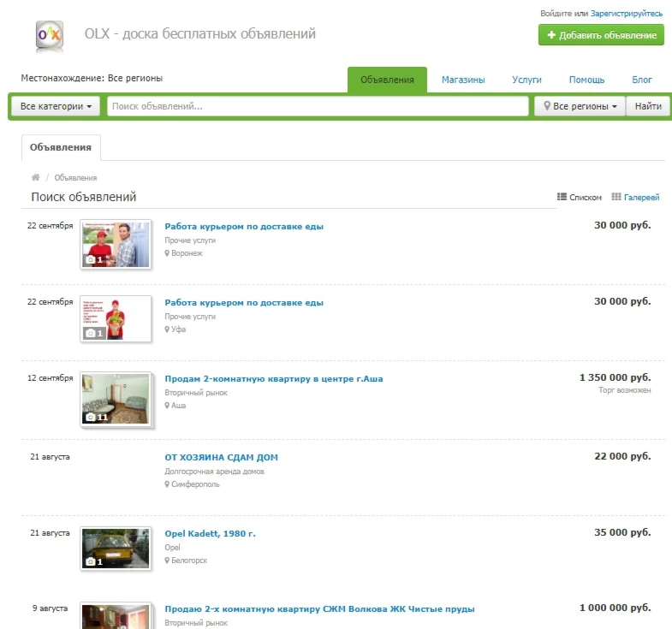Click the '12 сентября' date
Viewport: 672px width, 629px height.
coord(51,378)
